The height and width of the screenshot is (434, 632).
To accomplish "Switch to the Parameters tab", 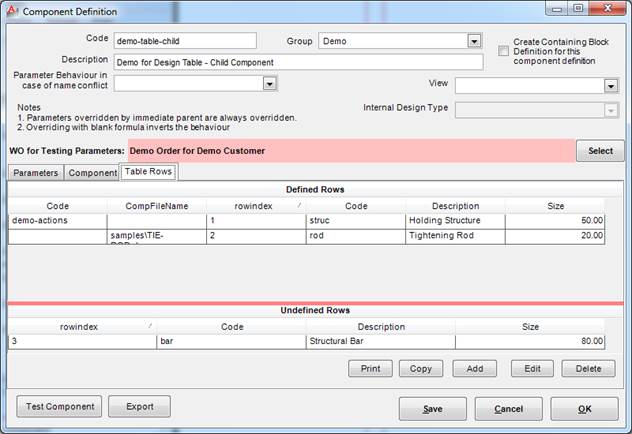I will [35, 173].
